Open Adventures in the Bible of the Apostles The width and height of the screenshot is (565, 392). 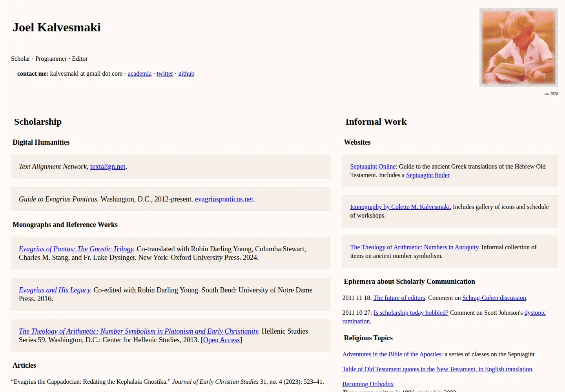392,354
